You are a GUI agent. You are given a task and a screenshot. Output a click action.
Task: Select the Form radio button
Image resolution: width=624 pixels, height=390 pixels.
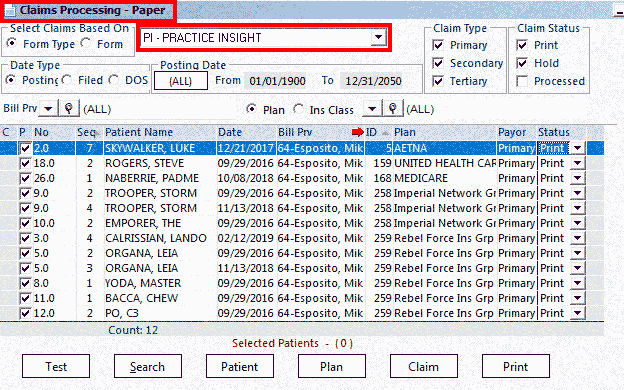tap(86, 43)
